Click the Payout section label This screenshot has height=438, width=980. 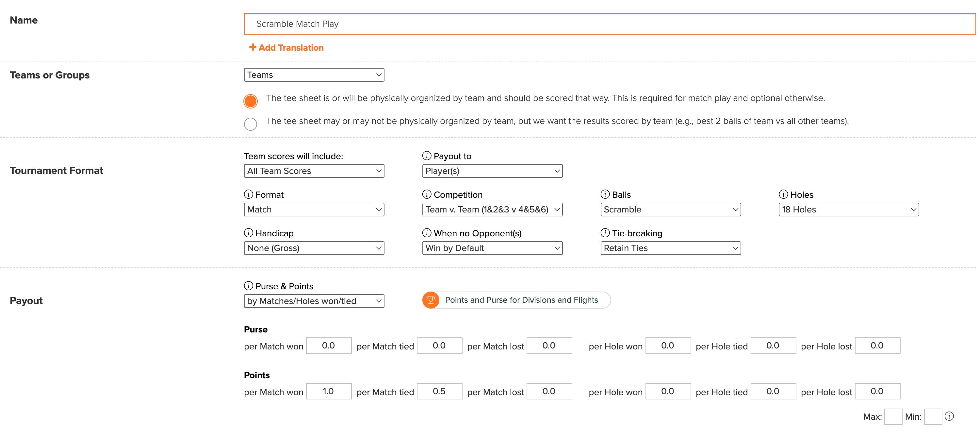click(x=26, y=301)
